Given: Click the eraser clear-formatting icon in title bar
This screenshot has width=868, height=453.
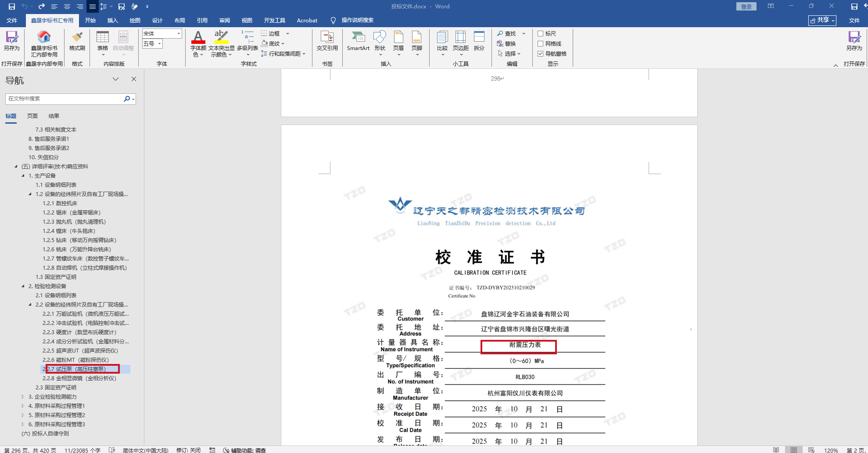Looking at the screenshot, I should (135, 7).
